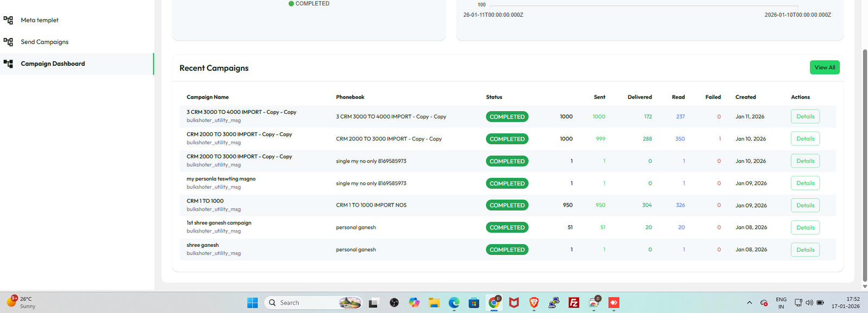This screenshot has width=868, height=313.
Task: Click Details for the Jan 11, 2026 campaign
Action: [805, 117]
